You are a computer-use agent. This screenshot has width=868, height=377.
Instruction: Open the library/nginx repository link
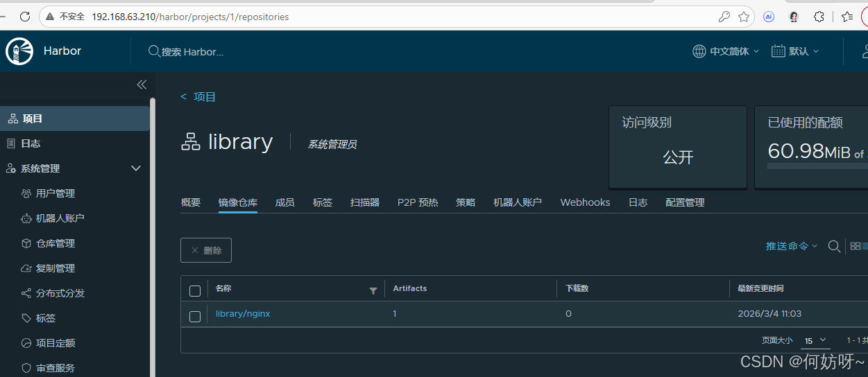tap(243, 314)
